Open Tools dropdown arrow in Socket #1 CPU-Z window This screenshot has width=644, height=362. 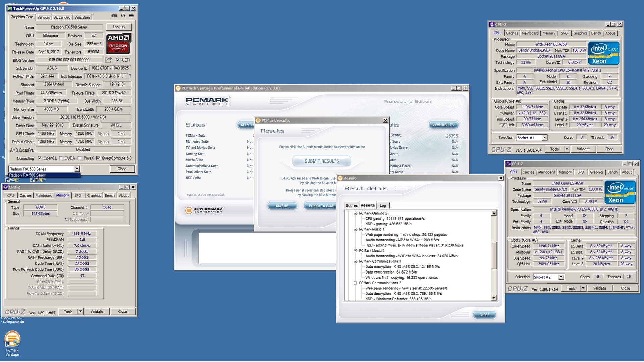(567, 149)
